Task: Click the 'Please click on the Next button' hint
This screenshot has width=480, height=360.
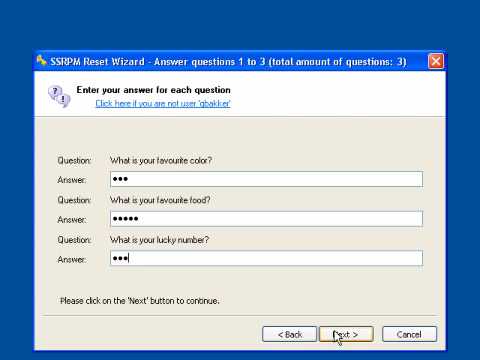Action: pos(140,301)
